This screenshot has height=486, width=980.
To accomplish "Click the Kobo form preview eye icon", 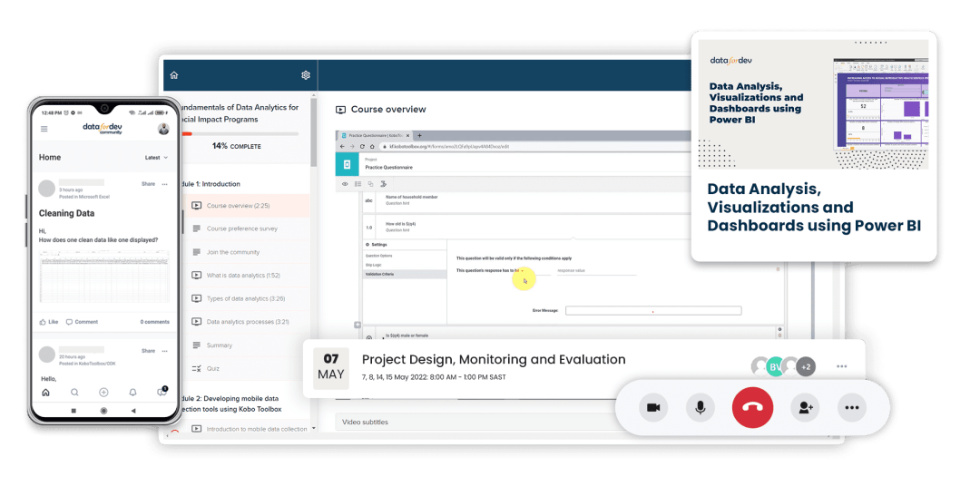I will pos(345,184).
